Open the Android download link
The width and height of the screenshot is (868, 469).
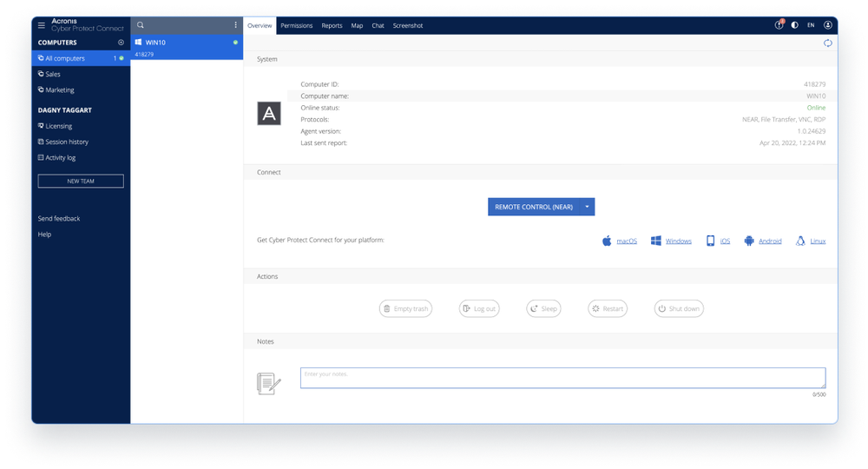pos(770,241)
